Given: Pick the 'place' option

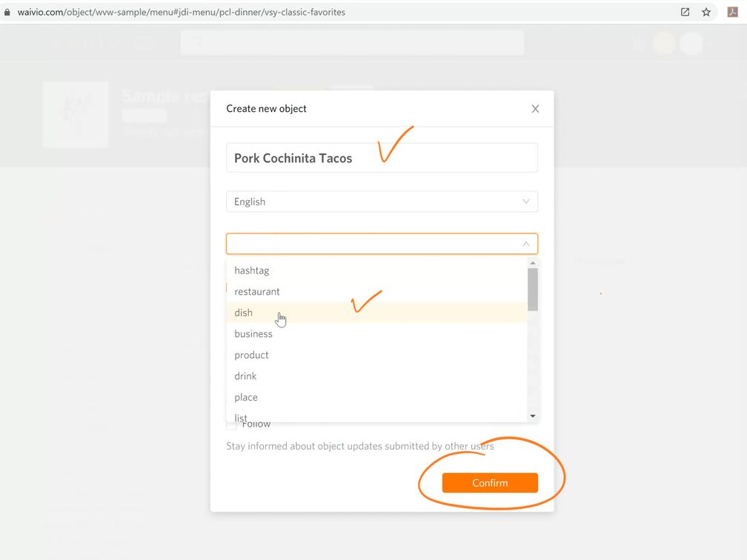Looking at the screenshot, I should click(x=246, y=397).
